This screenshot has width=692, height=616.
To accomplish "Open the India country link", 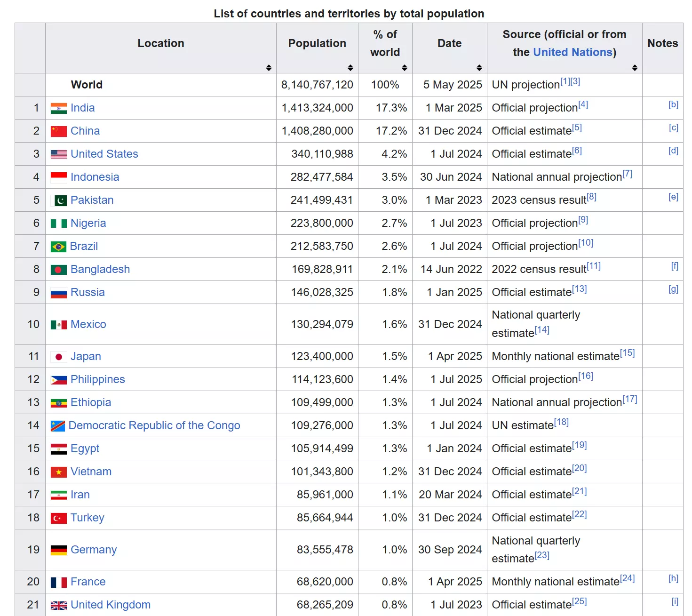I will coord(83,108).
